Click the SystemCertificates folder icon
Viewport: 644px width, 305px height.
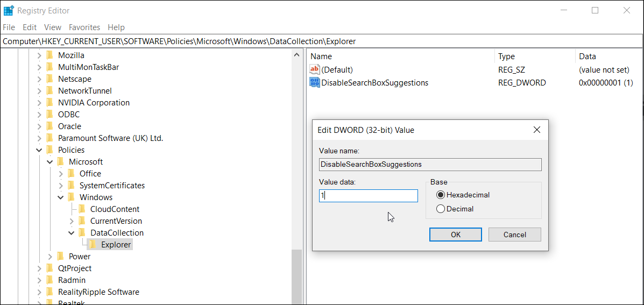coord(72,186)
